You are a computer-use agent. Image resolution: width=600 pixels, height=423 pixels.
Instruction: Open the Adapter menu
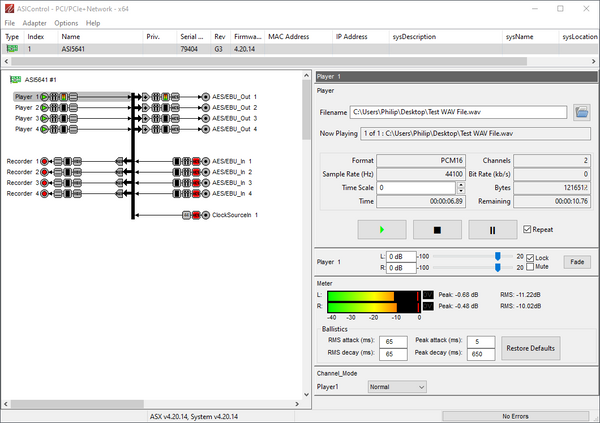coord(34,22)
